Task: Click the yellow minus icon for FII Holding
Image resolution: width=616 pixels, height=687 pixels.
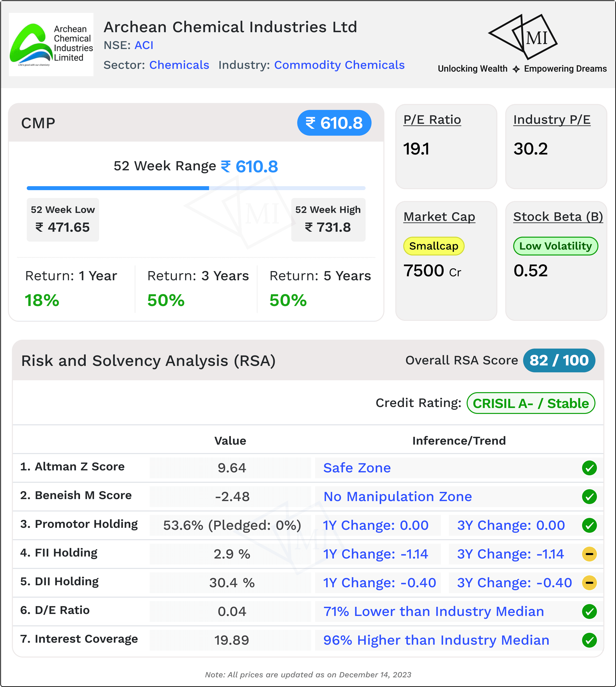Action: tap(589, 554)
